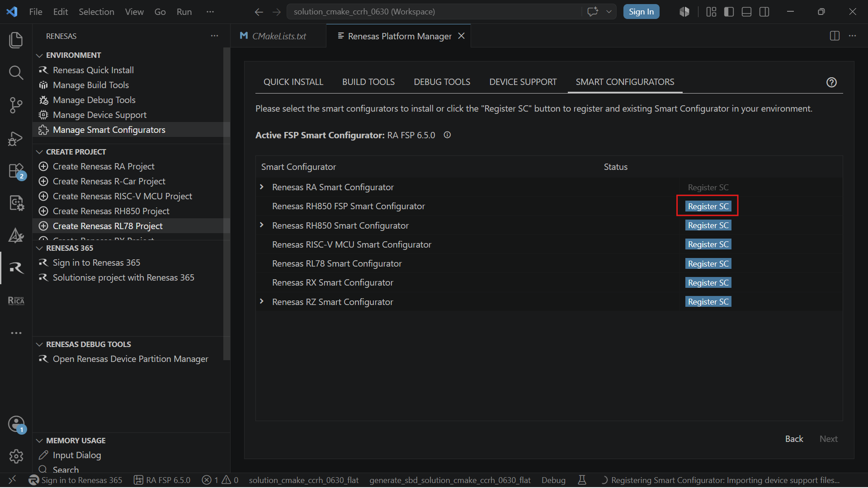Open the Renesas extension view icon
Viewport: 868px width, 488px height.
tap(16, 268)
